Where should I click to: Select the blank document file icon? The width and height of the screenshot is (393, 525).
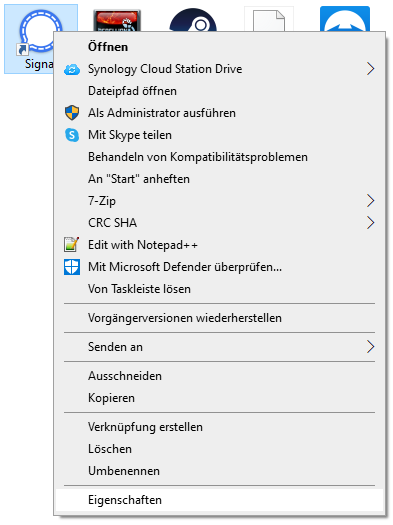coord(269,19)
